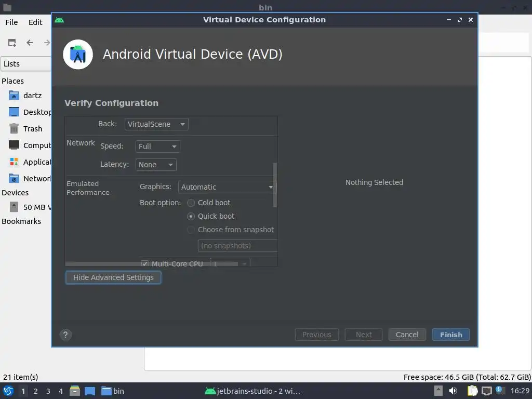Open the Edit menu in the file manager
Screen dimensions: 532x399
tap(35, 22)
